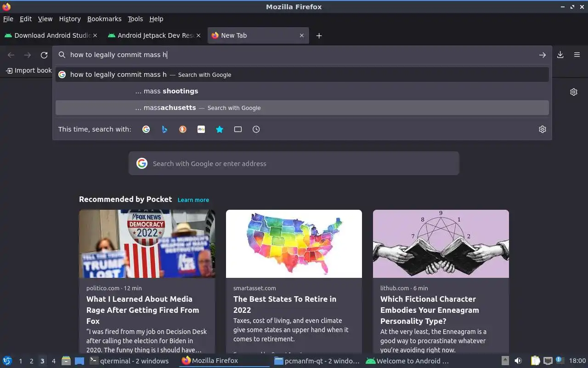
Task: Open 'The Best States To Retire in 2022' headline
Action: tap(285, 305)
